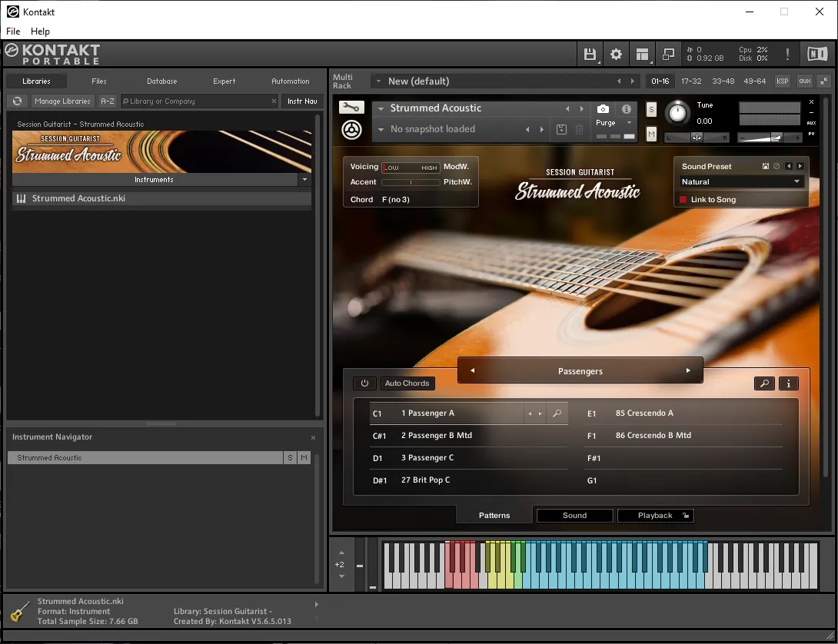This screenshot has height=644, width=838.
Task: Open the pattern browser magnifying glass icon
Action: tap(764, 383)
